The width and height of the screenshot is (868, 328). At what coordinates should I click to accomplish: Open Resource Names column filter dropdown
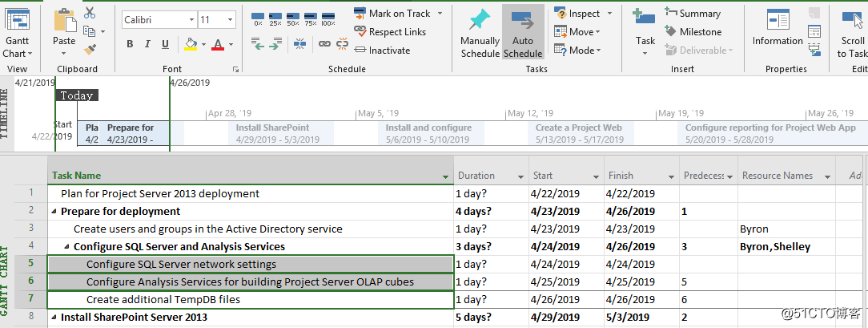tap(828, 176)
